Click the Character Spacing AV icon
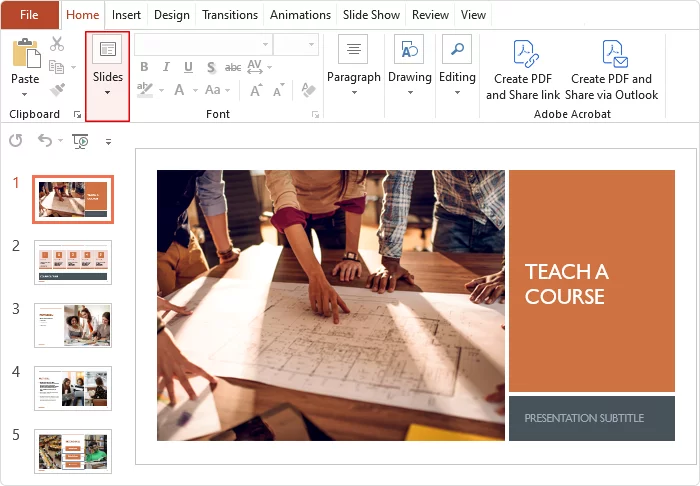700x486 pixels. (255, 66)
